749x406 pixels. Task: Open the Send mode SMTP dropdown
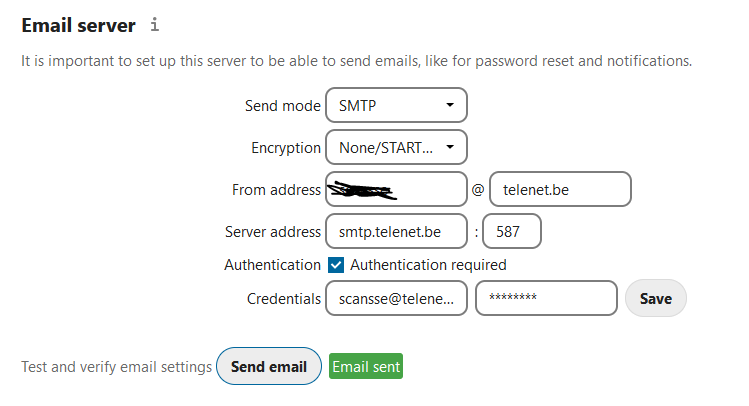click(x=396, y=105)
